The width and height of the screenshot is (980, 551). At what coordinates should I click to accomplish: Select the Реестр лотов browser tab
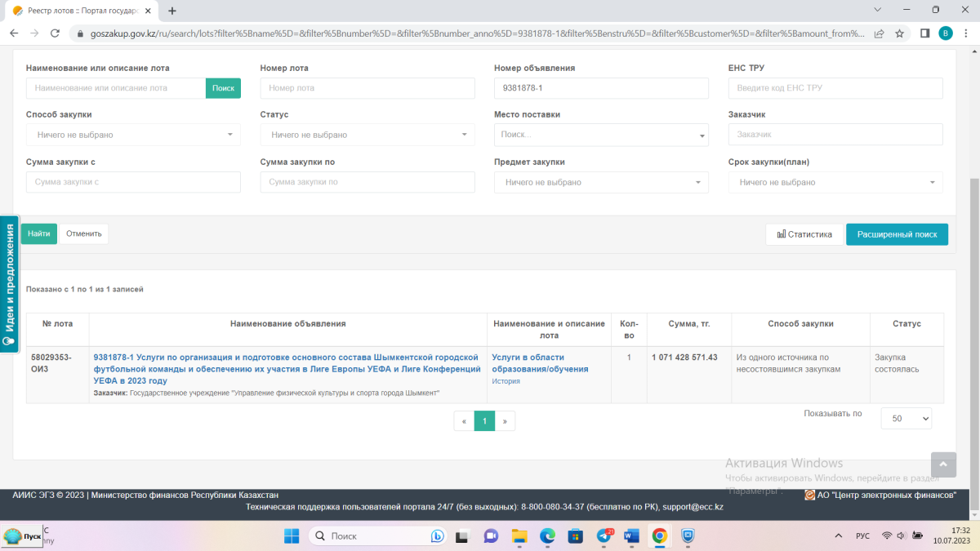pyautogui.click(x=78, y=11)
